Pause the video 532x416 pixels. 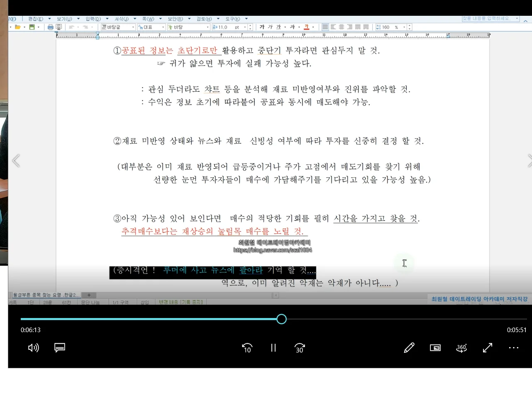click(273, 348)
